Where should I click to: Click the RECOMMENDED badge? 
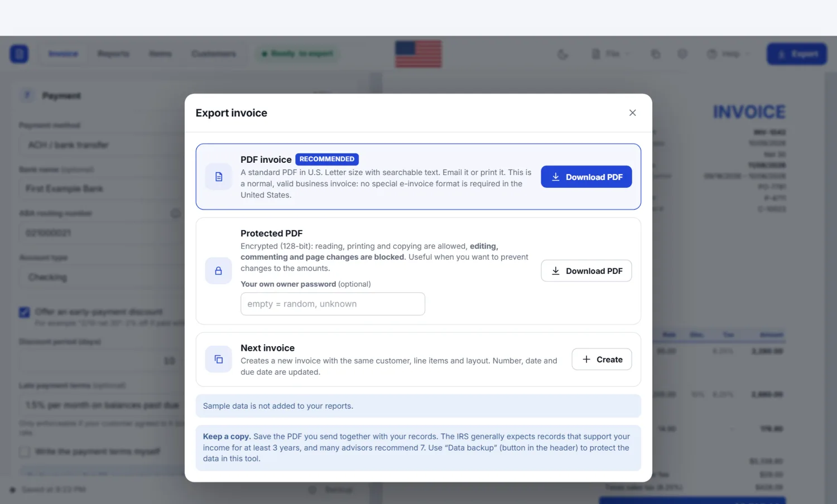point(327,159)
